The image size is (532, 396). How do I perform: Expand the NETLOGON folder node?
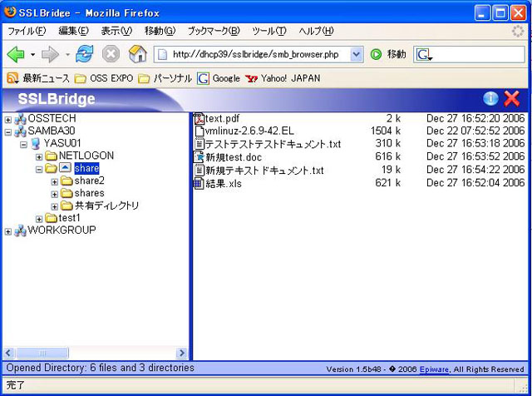point(39,157)
